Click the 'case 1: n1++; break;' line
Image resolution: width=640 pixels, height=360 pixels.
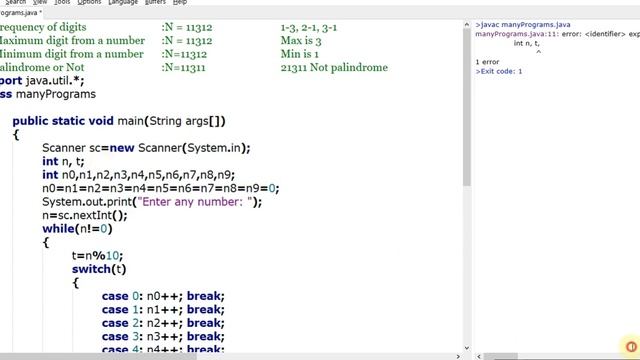(x=163, y=309)
